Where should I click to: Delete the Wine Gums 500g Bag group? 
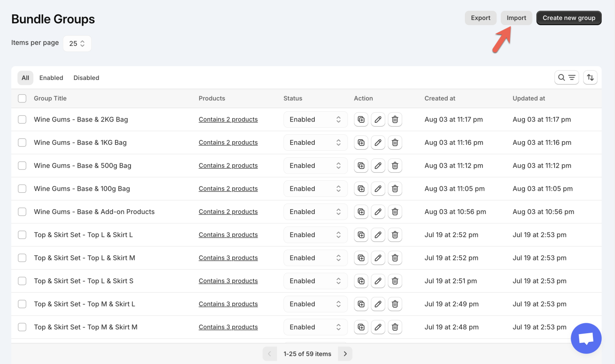point(395,165)
